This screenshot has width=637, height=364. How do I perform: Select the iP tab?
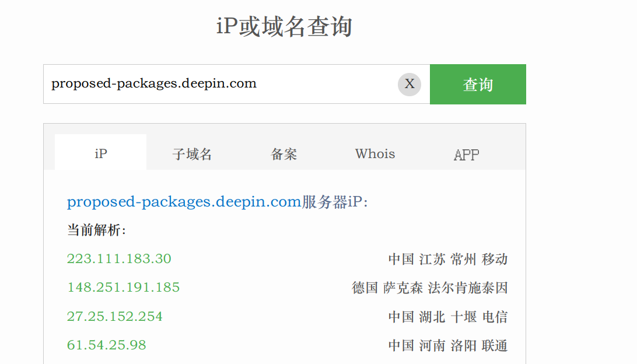[x=101, y=152]
